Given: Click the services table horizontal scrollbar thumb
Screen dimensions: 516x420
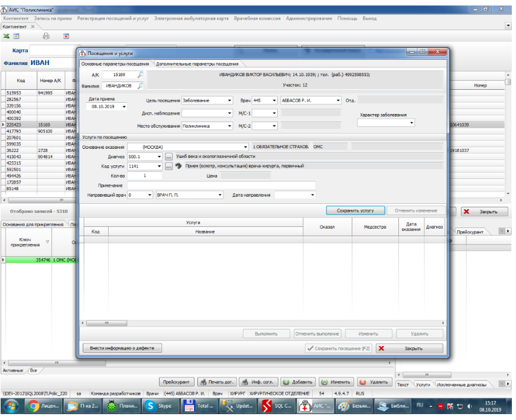Looking at the screenshot, I should point(106,323).
